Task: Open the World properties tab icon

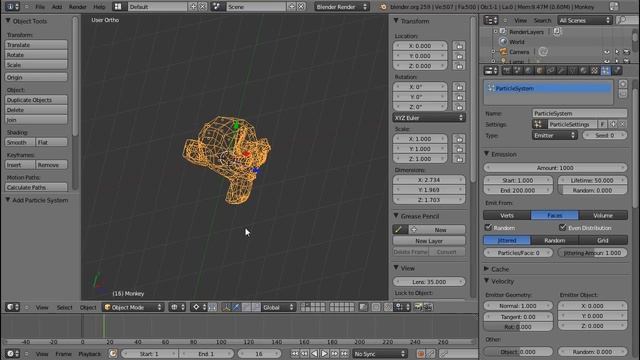Action: point(529,71)
